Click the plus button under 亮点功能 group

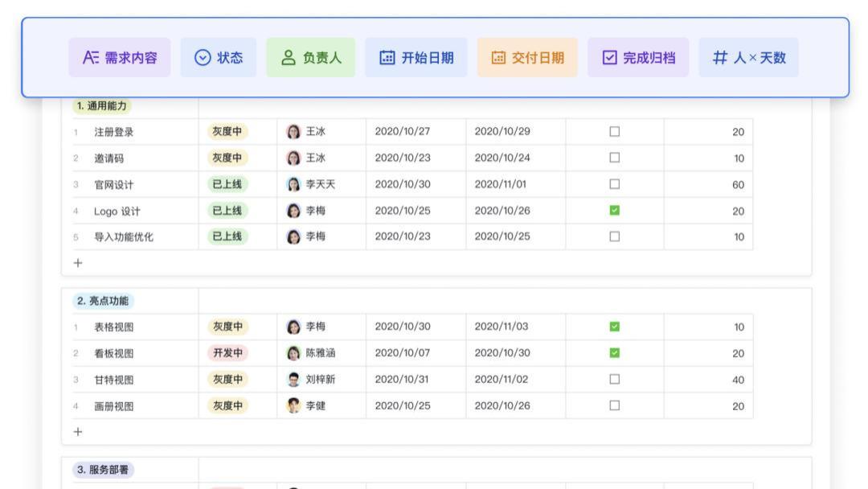point(78,431)
